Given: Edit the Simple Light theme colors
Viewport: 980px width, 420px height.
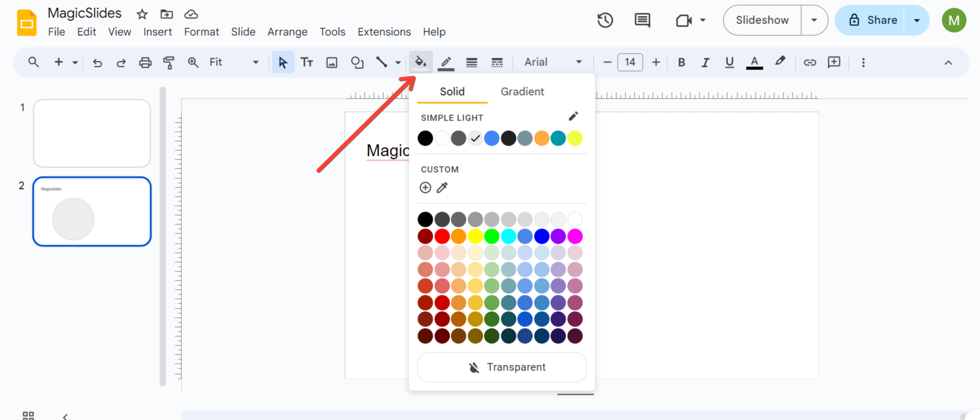Looking at the screenshot, I should [573, 116].
